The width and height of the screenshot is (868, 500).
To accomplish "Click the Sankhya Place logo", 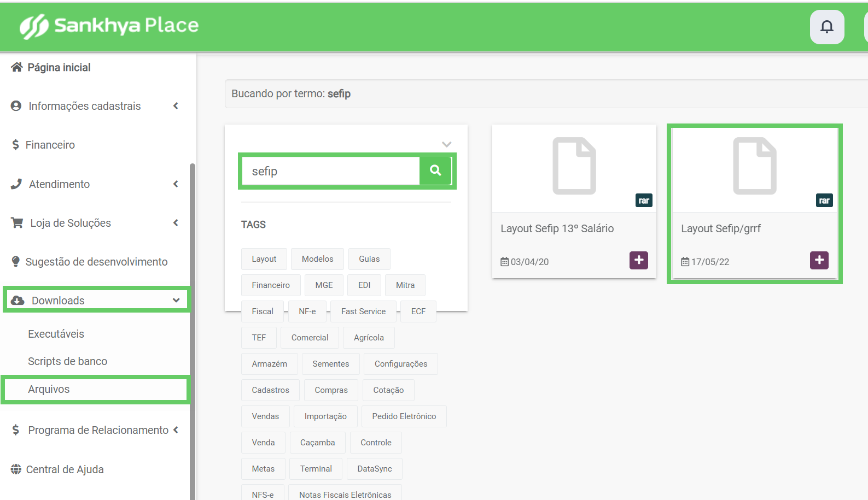I will tap(109, 26).
